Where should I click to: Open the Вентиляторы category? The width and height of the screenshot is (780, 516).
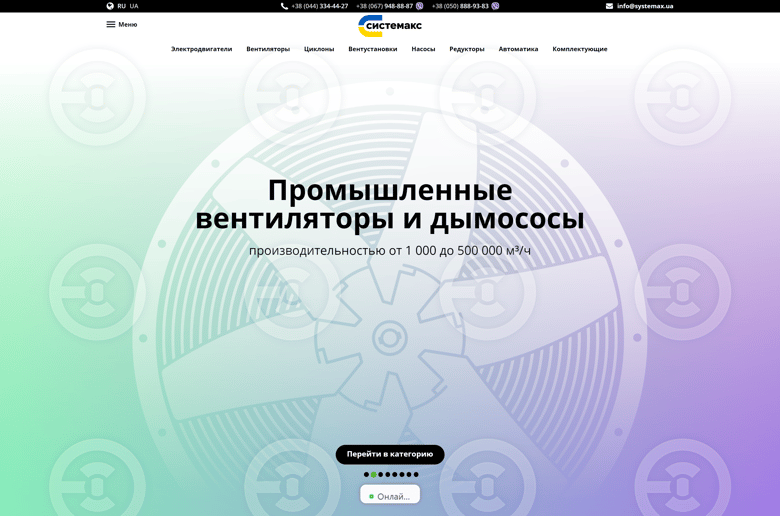[268, 49]
